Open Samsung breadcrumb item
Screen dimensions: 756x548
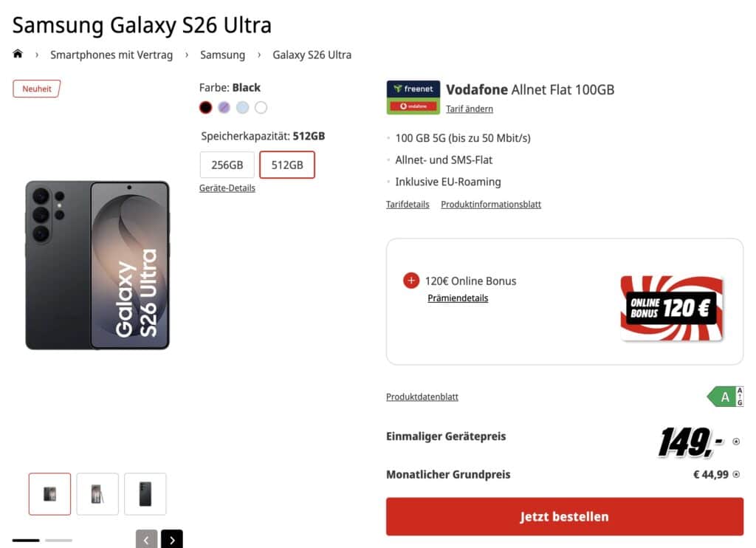pos(223,55)
